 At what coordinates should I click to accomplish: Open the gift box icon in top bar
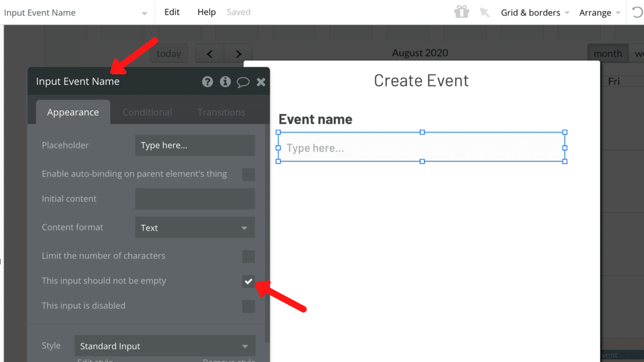[462, 12]
